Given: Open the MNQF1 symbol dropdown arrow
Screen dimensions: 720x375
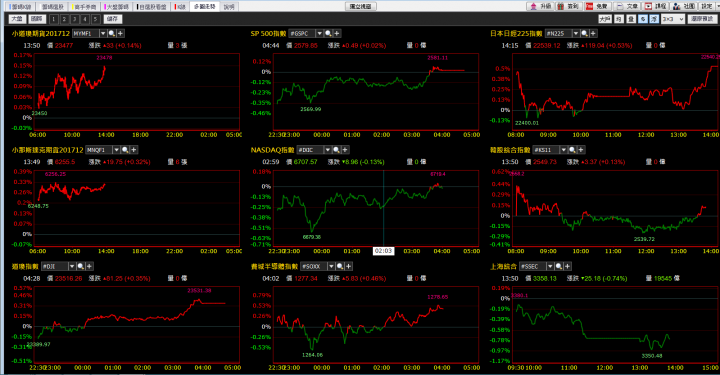Looking at the screenshot, I should [x=116, y=150].
